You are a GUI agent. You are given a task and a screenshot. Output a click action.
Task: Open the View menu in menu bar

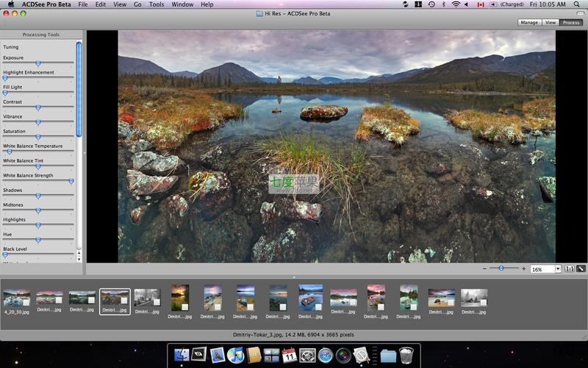(x=120, y=4)
